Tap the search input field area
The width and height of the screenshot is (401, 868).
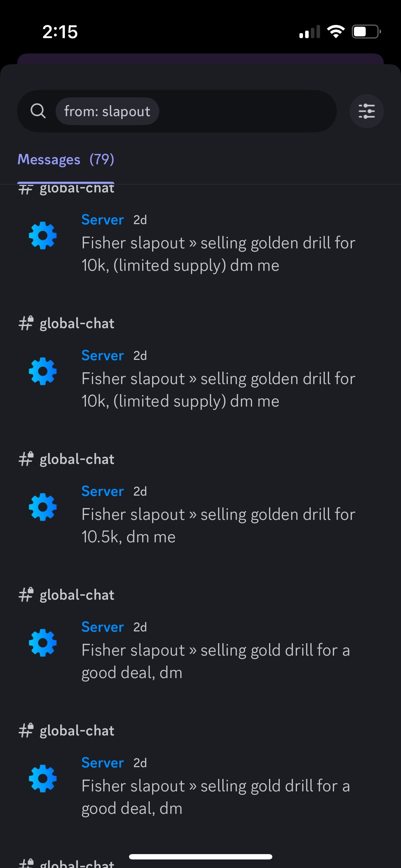point(177,111)
